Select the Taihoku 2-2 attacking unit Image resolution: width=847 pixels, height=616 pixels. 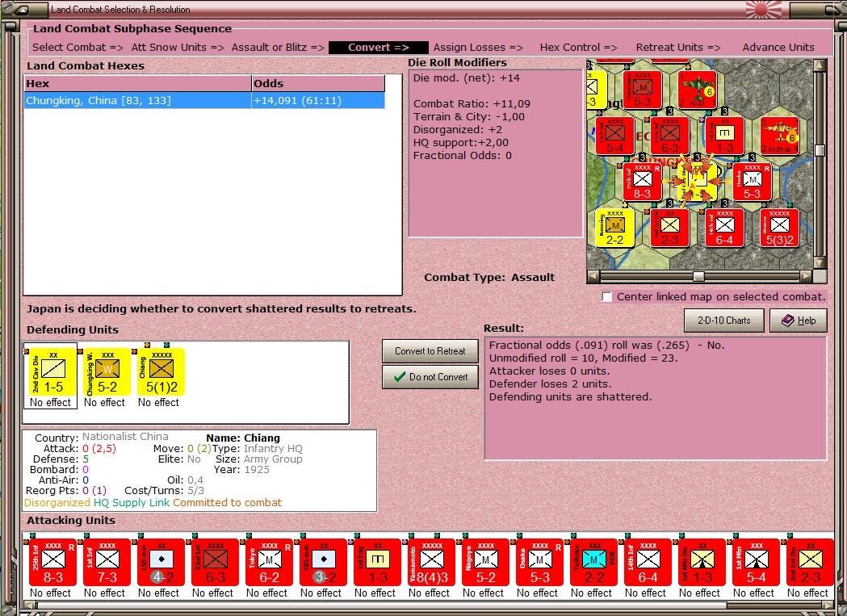tap(593, 563)
